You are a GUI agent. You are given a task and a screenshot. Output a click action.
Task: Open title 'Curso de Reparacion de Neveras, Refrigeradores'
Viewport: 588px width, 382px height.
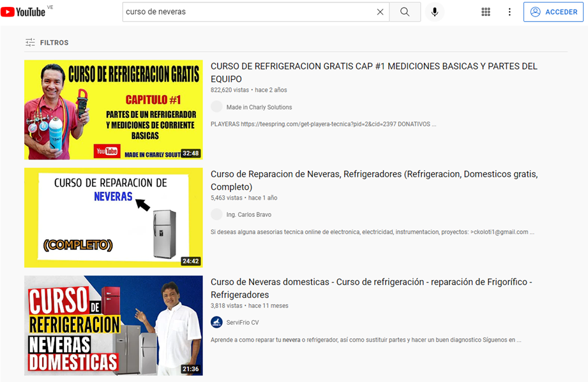374,180
